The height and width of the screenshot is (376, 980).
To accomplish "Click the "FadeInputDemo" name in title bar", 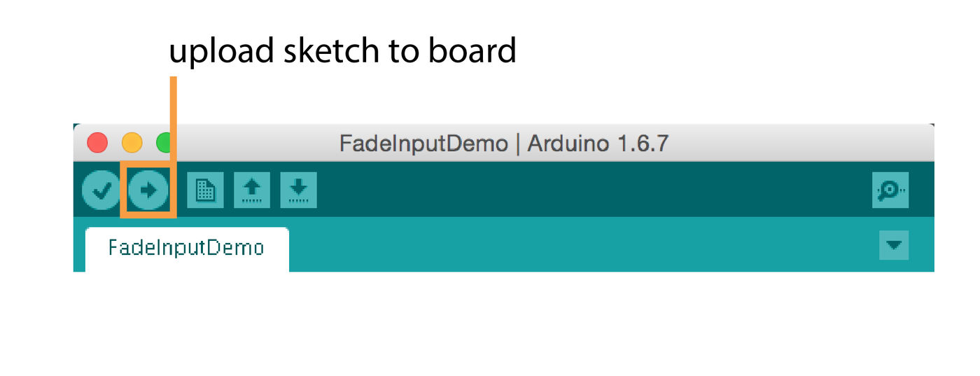I will pyautogui.click(x=423, y=144).
